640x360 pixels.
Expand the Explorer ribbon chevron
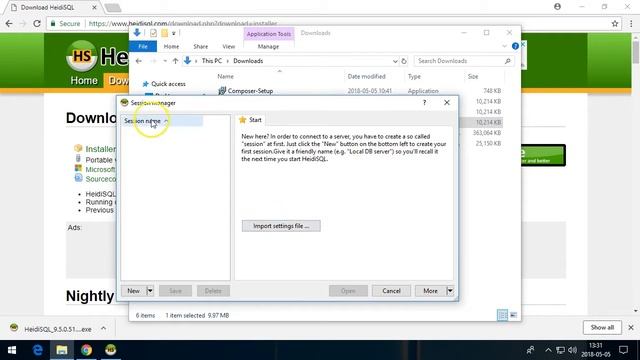click(504, 46)
